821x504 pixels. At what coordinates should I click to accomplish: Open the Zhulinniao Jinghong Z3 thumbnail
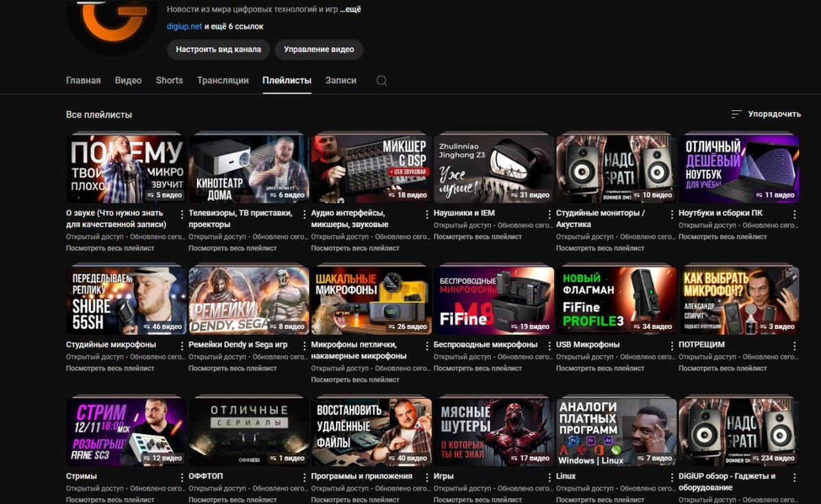pyautogui.click(x=493, y=169)
